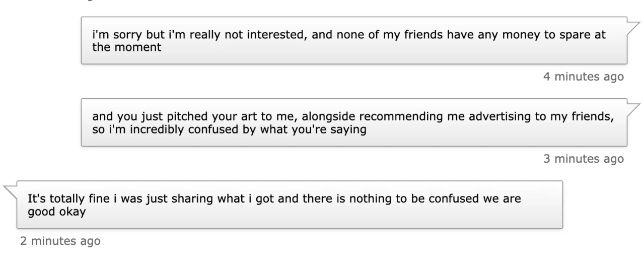Click the "i'm sorry" message bubble
644x257 pixels.
click(x=353, y=41)
